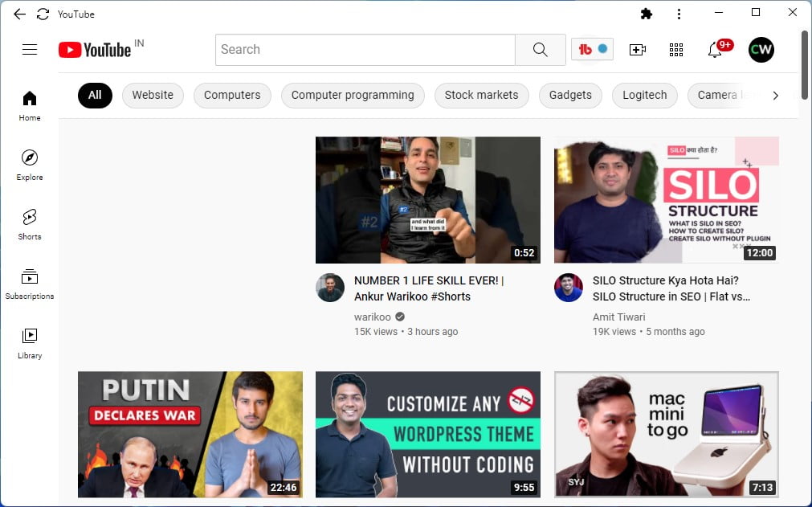812x507 pixels.
Task: Open SILO Structure Kya Hota Hai title
Action: click(671, 288)
